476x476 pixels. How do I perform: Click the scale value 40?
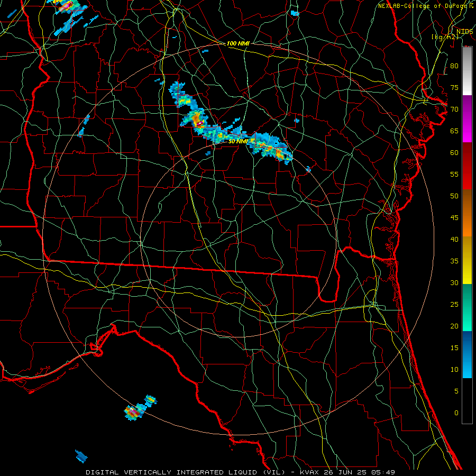454,239
